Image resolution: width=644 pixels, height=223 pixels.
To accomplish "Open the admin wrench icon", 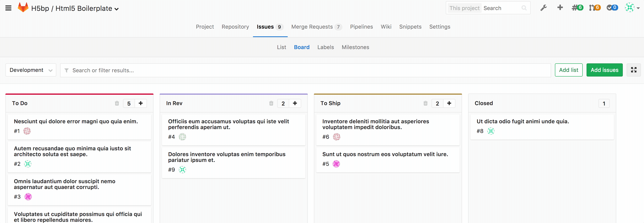I will (x=544, y=8).
